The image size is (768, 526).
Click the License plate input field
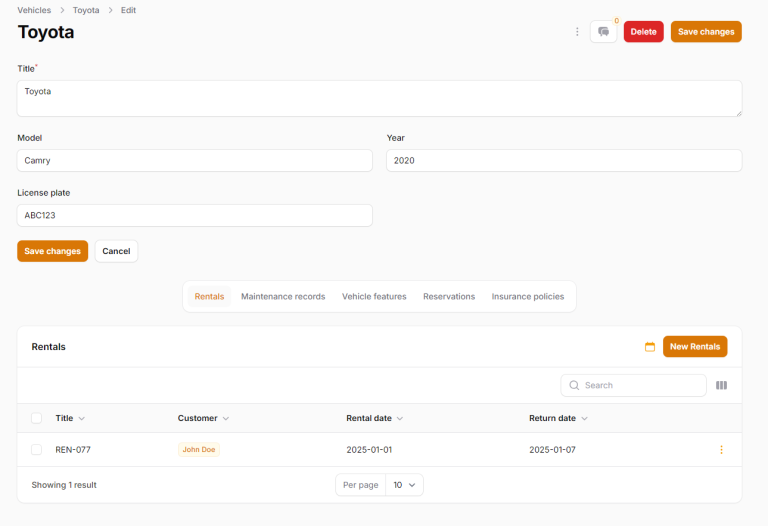[x=195, y=215]
